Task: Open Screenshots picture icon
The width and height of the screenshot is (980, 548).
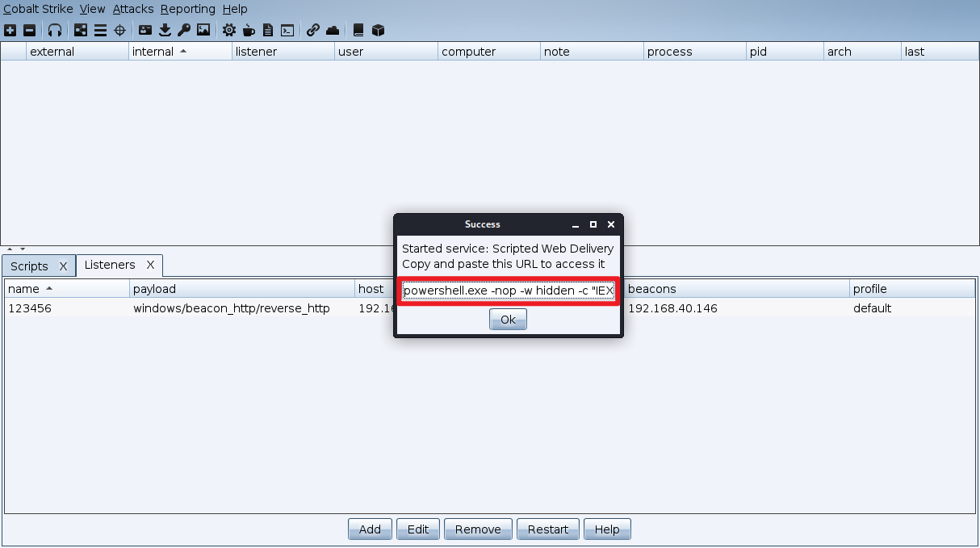Action: click(203, 31)
